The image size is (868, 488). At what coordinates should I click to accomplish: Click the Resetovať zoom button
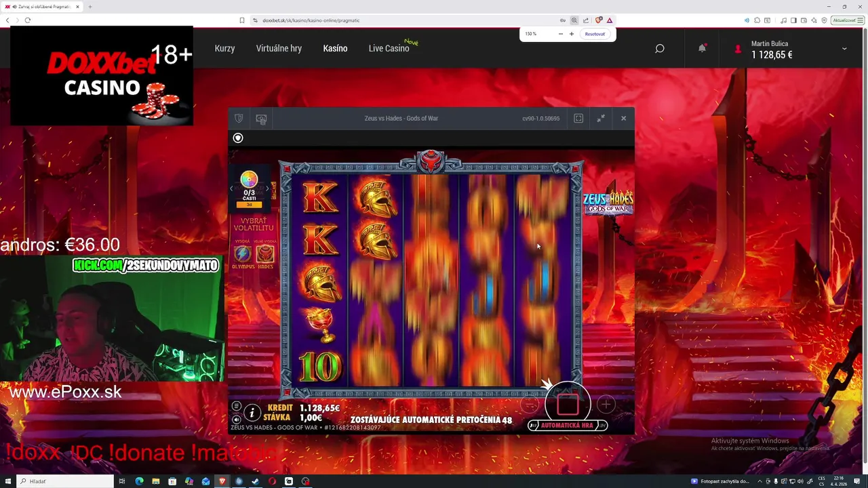click(595, 34)
